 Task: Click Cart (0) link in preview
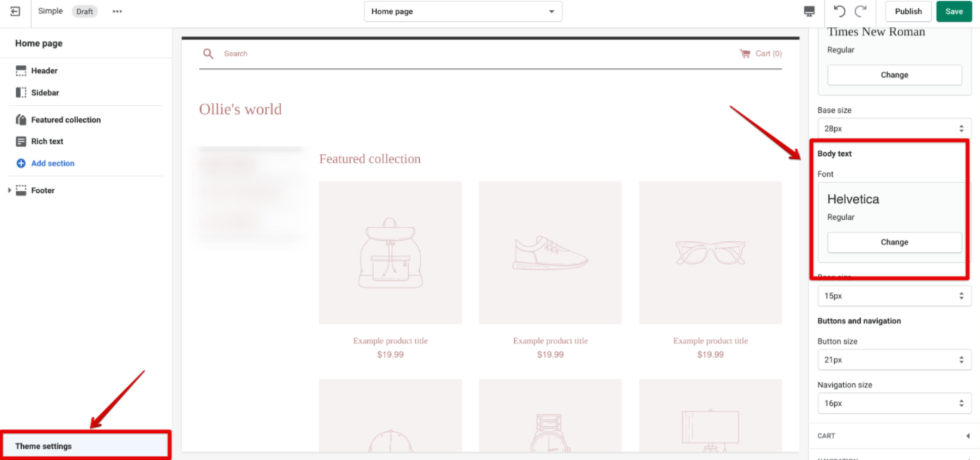click(x=769, y=54)
